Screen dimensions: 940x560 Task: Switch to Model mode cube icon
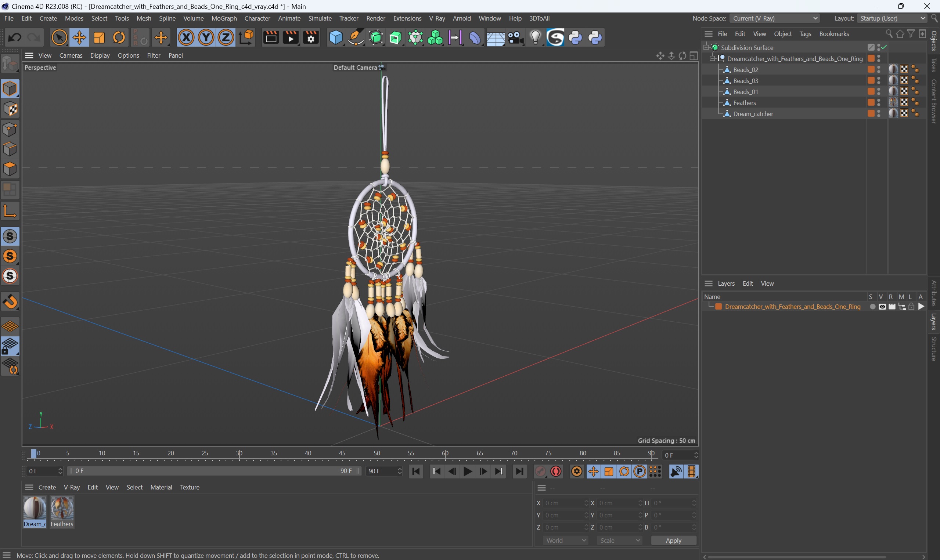point(10,88)
